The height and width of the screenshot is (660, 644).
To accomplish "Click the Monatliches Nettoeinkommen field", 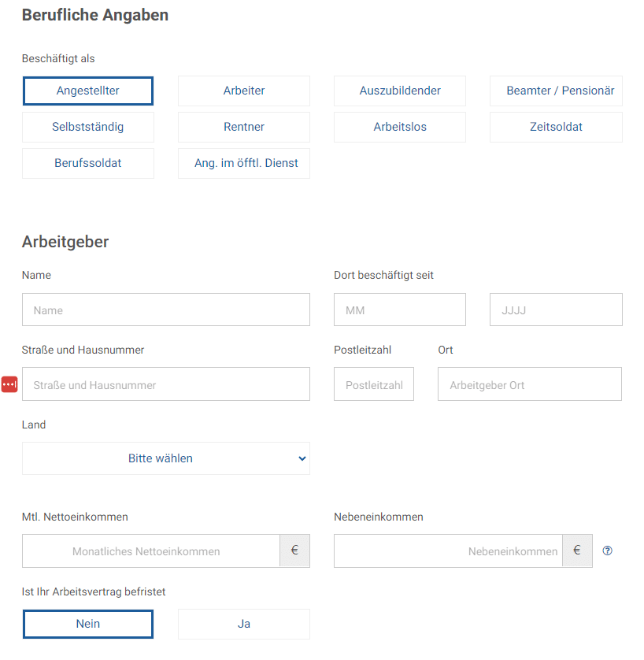I will click(x=151, y=551).
